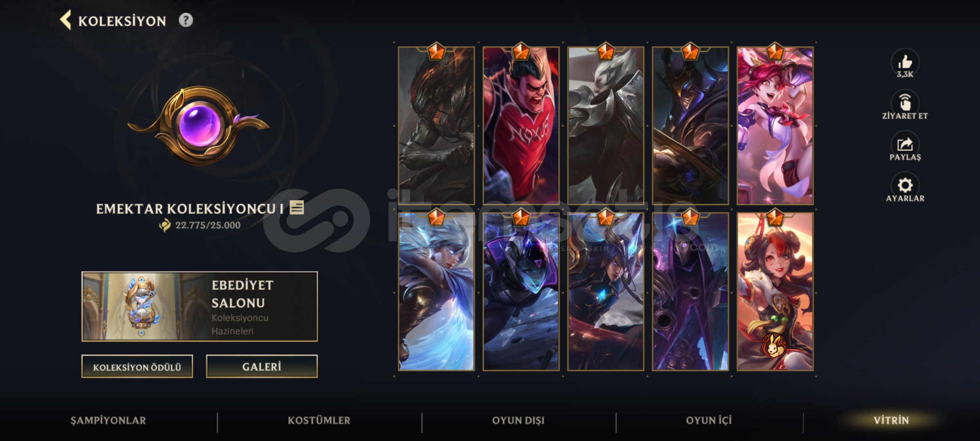The height and width of the screenshot is (441, 980).
Task: Open the Oyun Dışı tab
Action: (x=518, y=420)
